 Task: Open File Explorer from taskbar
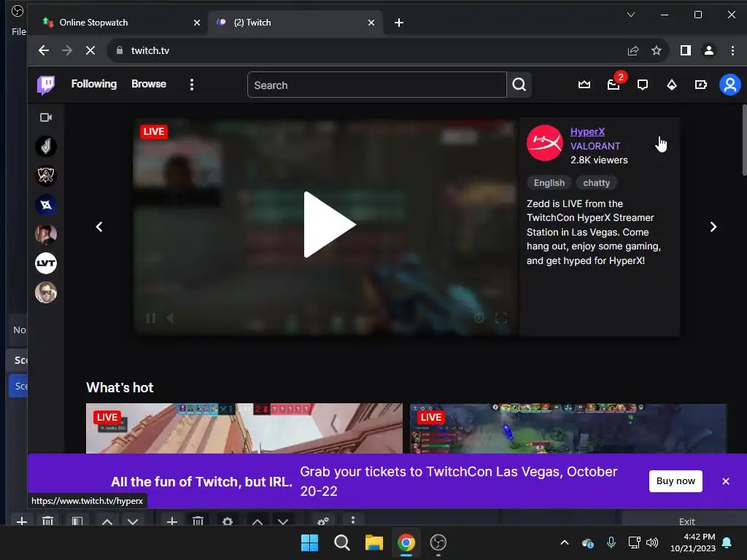[374, 542]
